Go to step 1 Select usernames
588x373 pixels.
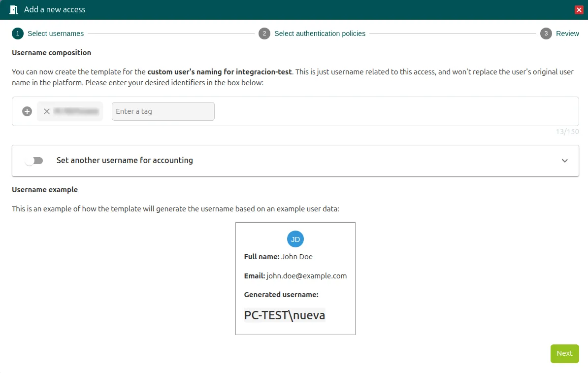click(x=48, y=34)
